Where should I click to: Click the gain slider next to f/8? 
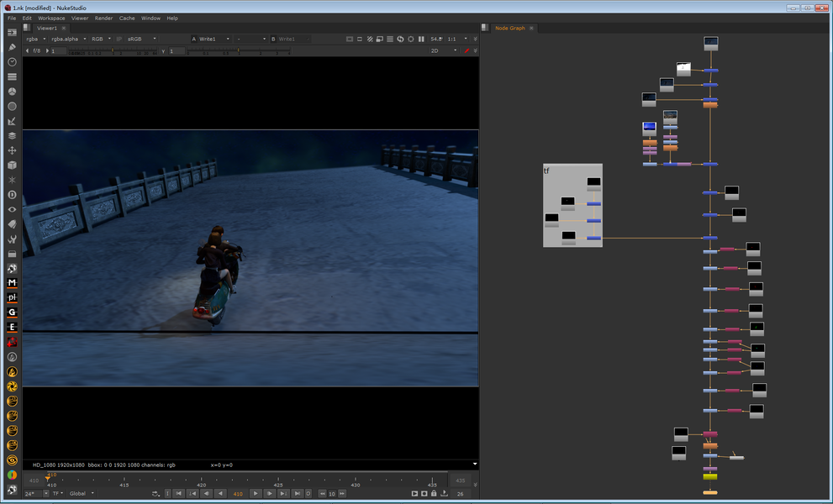tap(113, 51)
